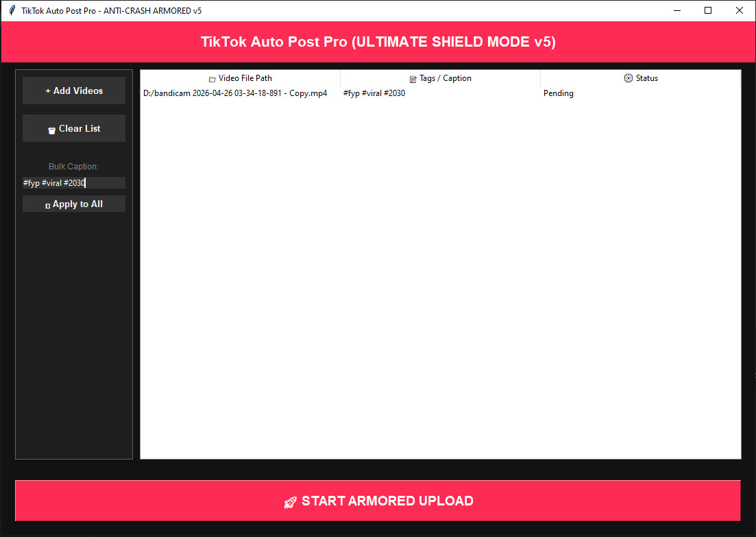This screenshot has height=537, width=756.
Task: Sort by Video File Path column header
Action: [240, 78]
